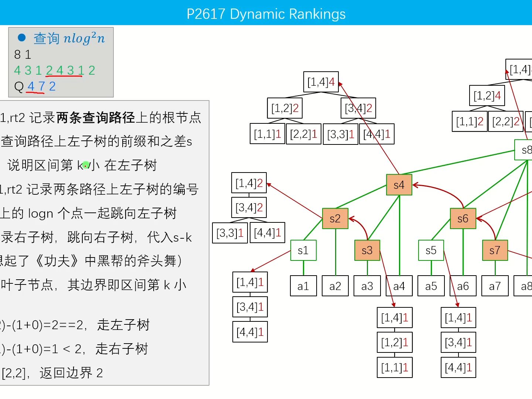The width and height of the screenshot is (532, 399).
Task: Select leaf box a7
Action: [x=495, y=286]
